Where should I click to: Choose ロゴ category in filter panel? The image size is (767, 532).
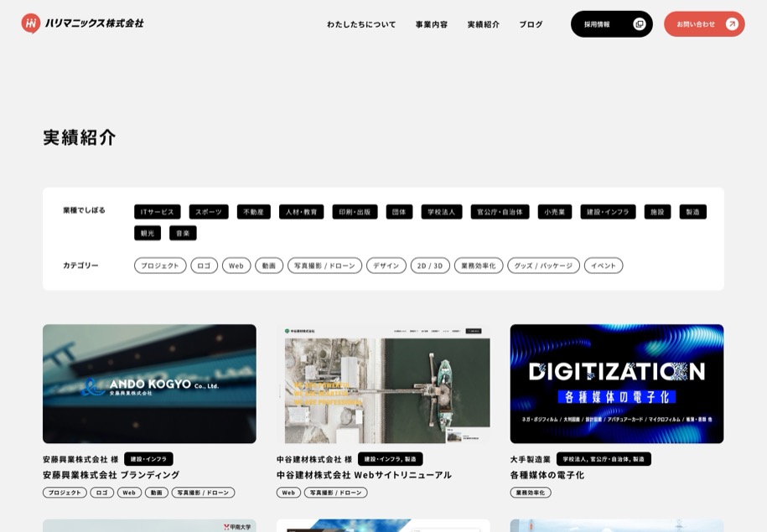tap(204, 266)
